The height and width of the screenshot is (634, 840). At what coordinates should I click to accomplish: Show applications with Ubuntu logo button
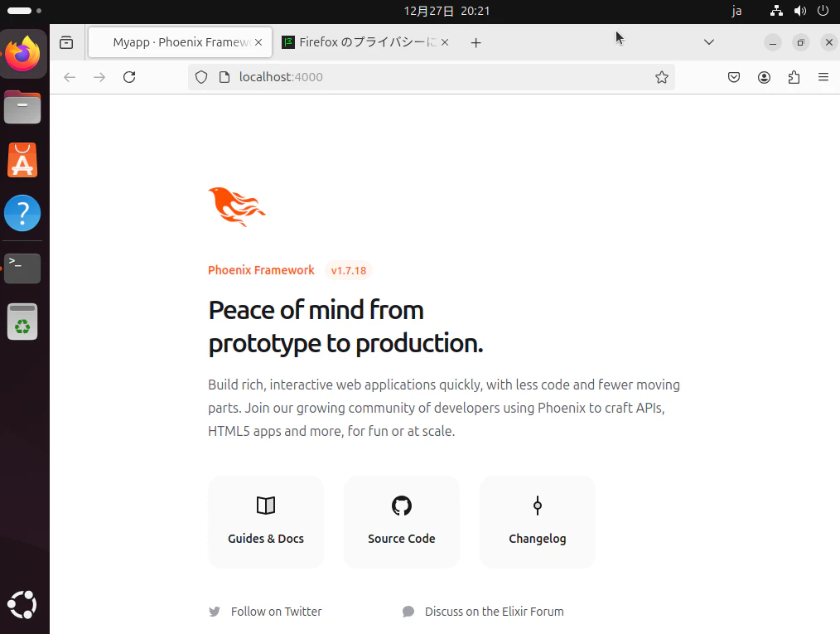pos(22,604)
